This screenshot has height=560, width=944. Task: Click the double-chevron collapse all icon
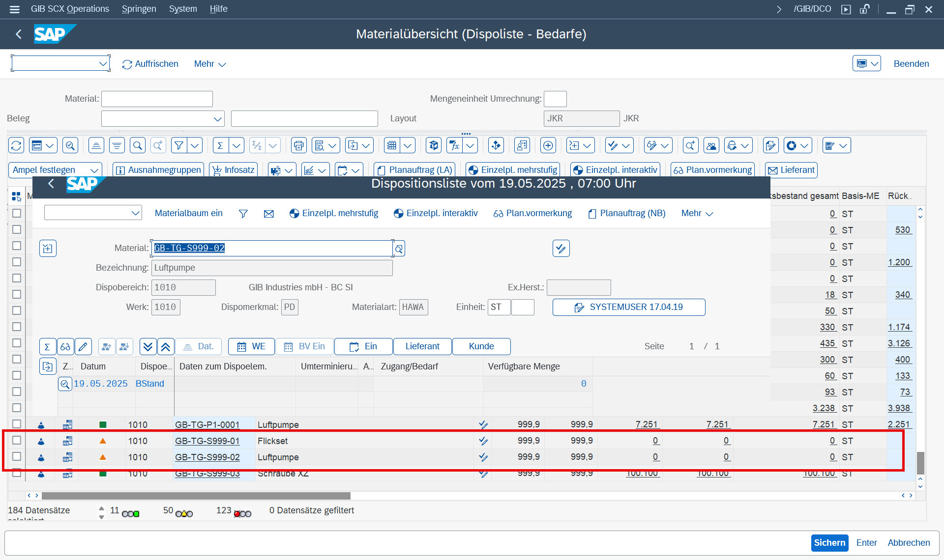coord(166,346)
